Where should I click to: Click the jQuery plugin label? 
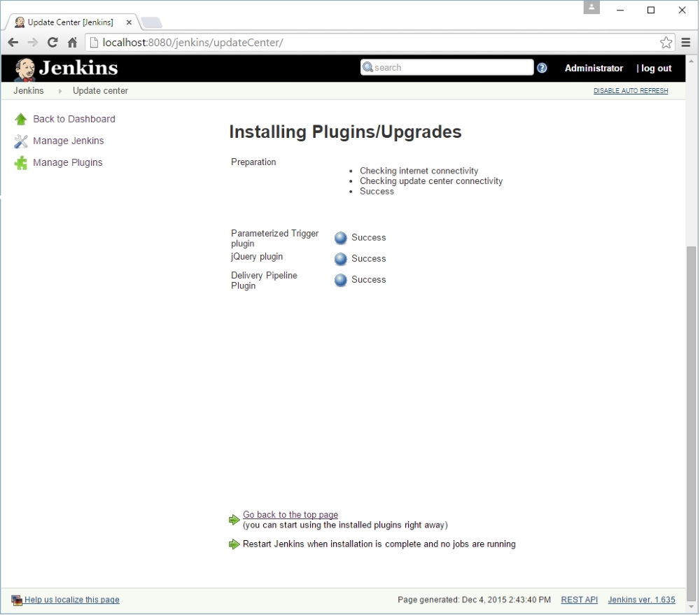pyautogui.click(x=257, y=257)
